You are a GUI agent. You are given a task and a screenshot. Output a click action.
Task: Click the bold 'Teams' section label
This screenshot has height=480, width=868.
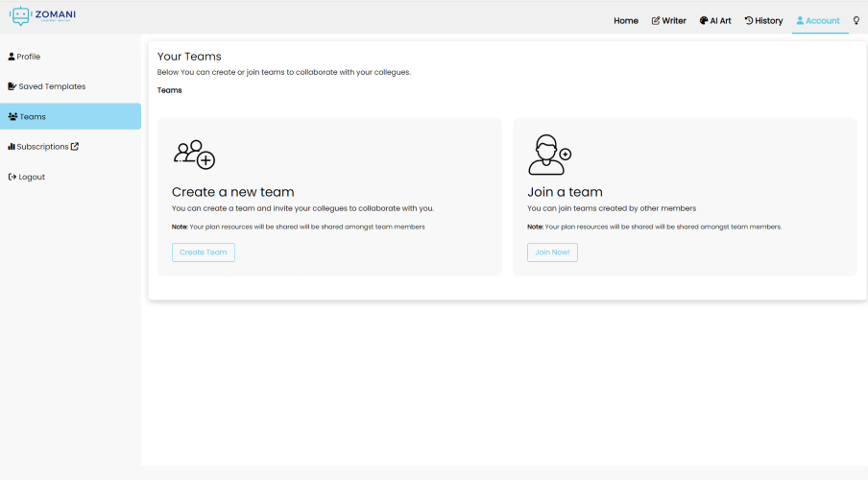pos(169,90)
